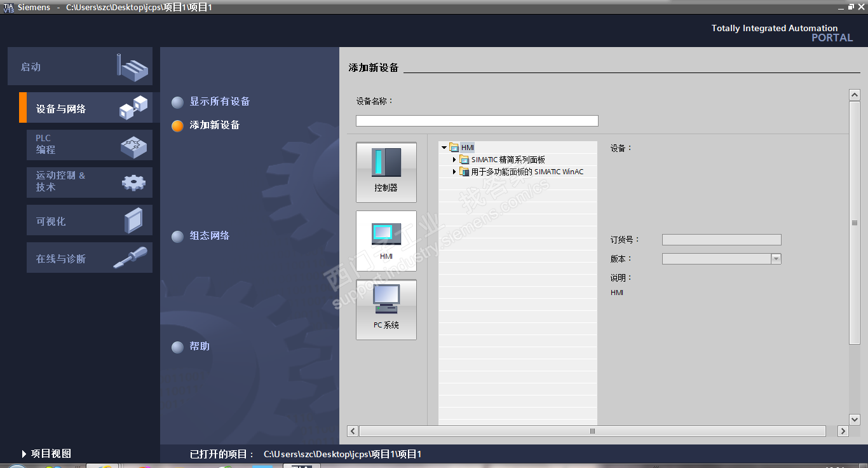Viewport: 868px width, 468px height.
Task: Collapse the HMI root tree node
Action: click(444, 148)
